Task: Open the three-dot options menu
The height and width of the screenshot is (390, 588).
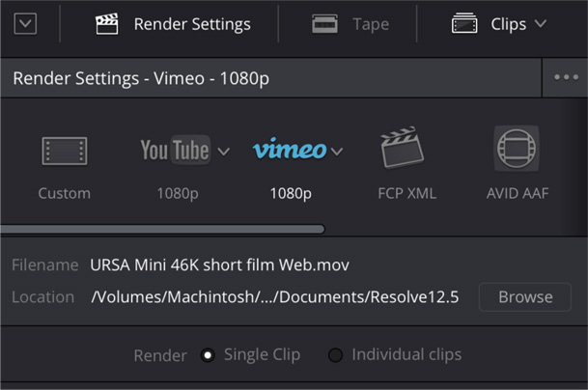Action: (x=566, y=78)
